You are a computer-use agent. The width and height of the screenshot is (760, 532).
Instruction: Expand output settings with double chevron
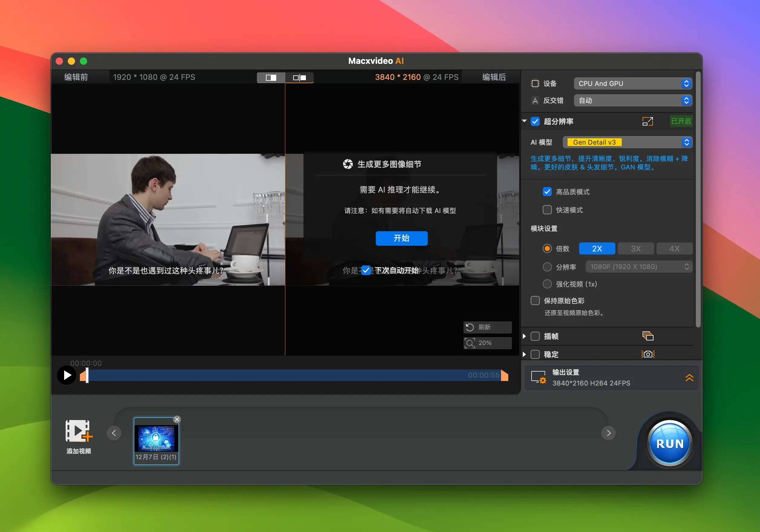click(x=689, y=378)
